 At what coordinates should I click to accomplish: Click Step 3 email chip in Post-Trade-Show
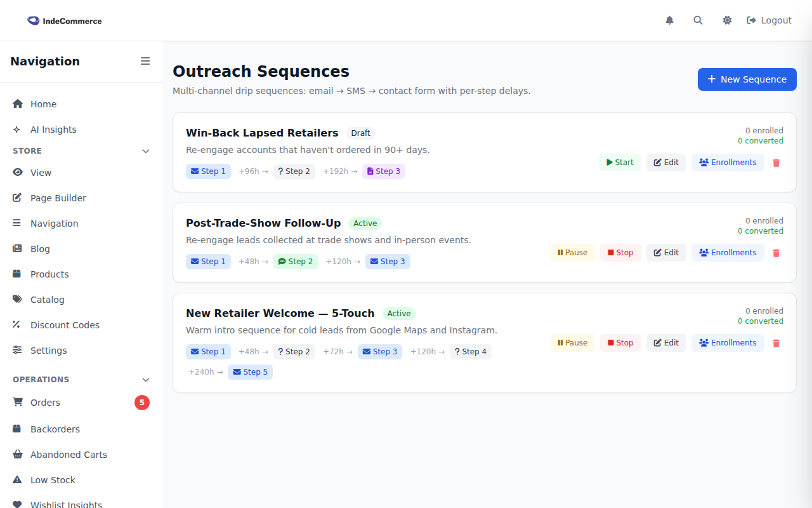coord(388,262)
